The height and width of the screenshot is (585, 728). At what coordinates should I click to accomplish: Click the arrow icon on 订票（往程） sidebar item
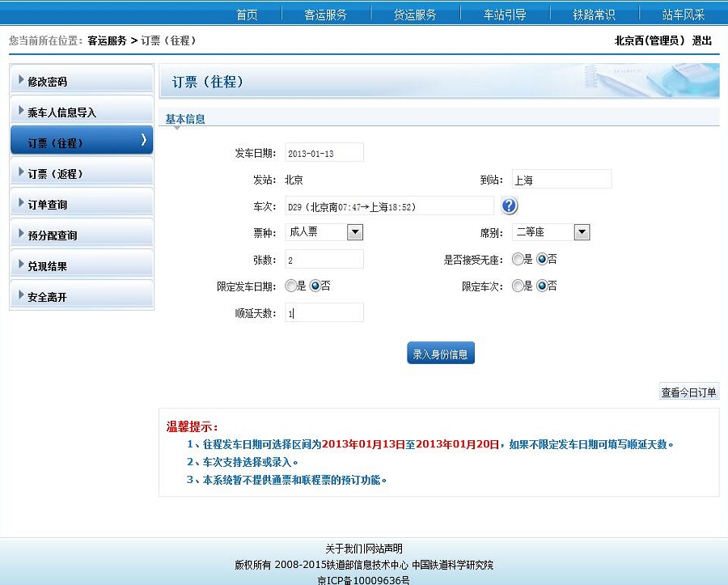click(x=144, y=140)
